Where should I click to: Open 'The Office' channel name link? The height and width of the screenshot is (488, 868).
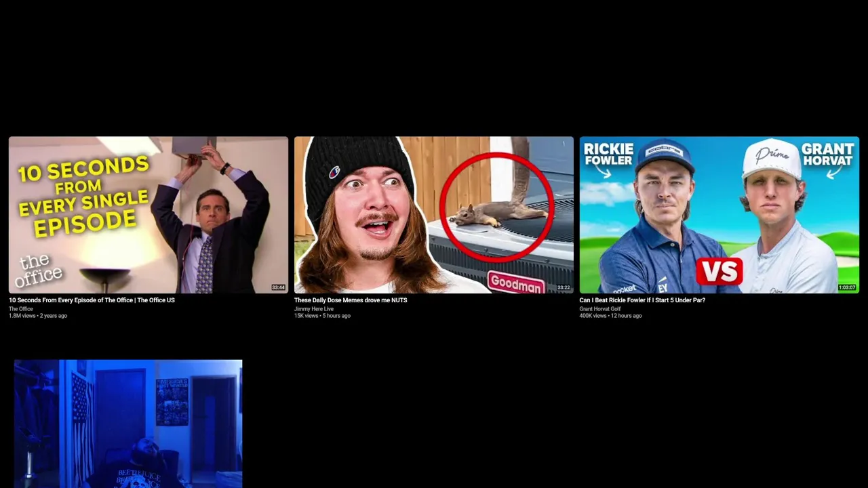click(x=21, y=309)
